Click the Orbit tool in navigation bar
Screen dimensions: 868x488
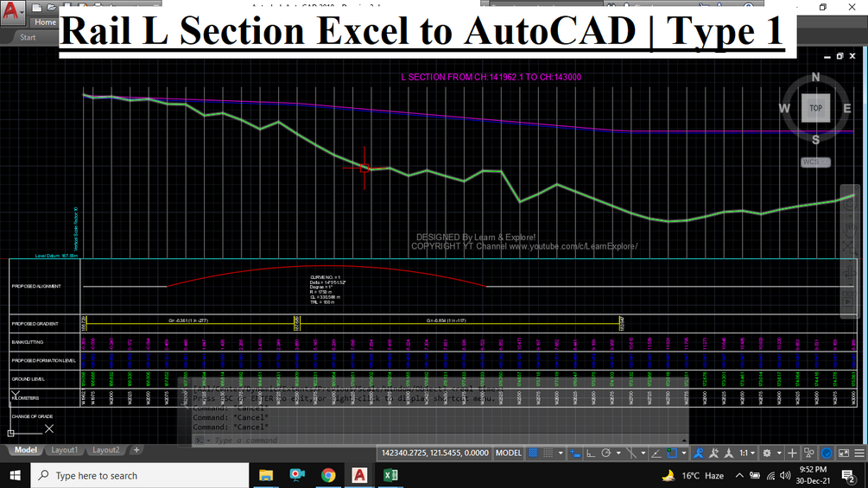click(849, 273)
